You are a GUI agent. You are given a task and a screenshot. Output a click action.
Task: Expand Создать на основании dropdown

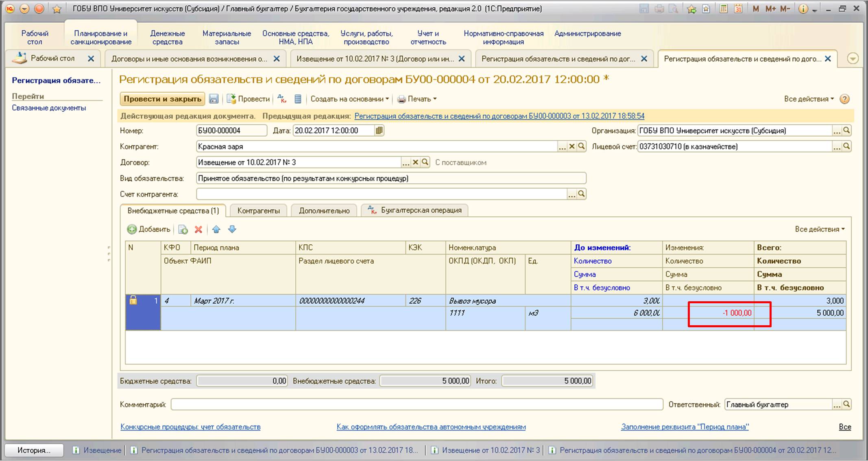(x=350, y=99)
